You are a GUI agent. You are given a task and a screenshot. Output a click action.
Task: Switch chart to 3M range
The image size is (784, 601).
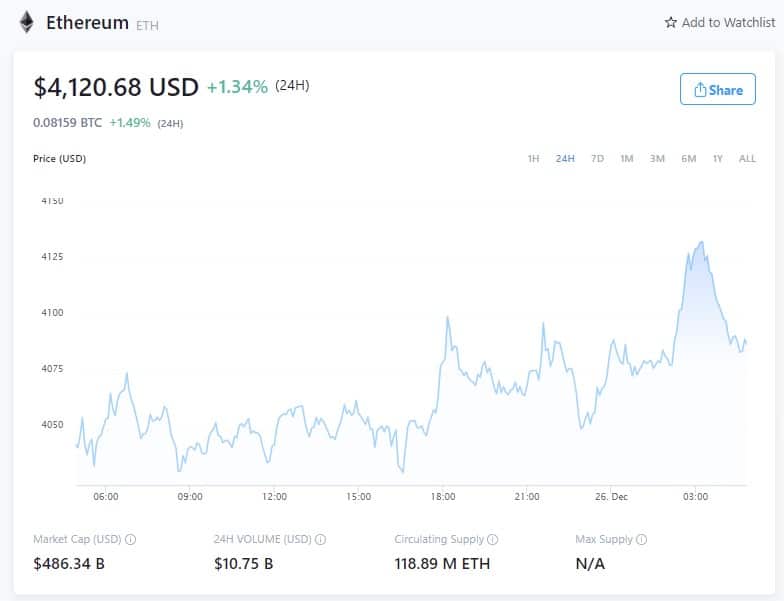click(x=657, y=158)
